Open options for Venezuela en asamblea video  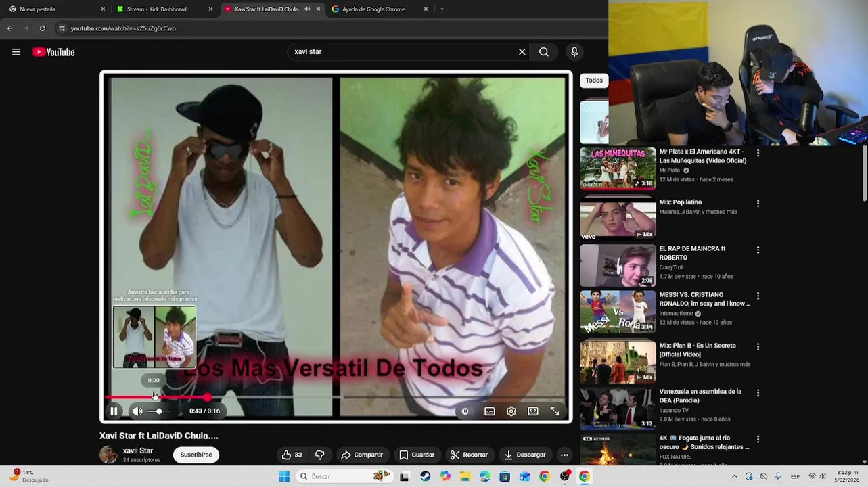758,393
